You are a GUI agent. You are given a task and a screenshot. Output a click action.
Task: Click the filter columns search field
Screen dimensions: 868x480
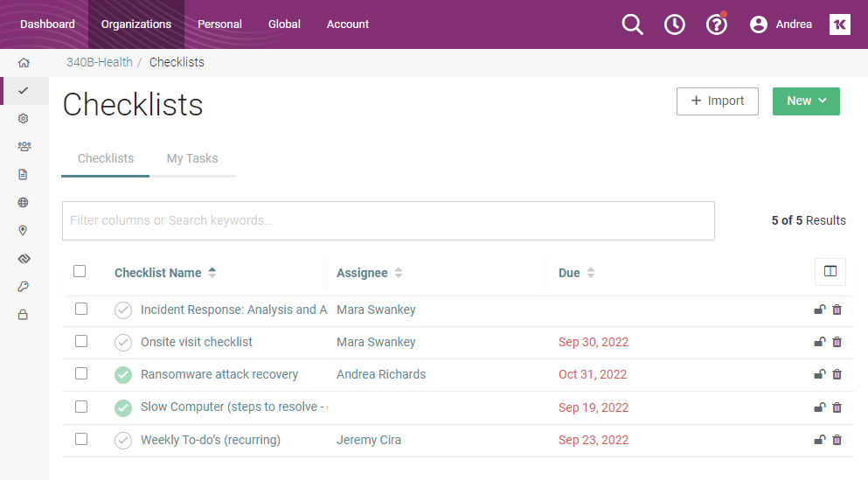[387, 221]
